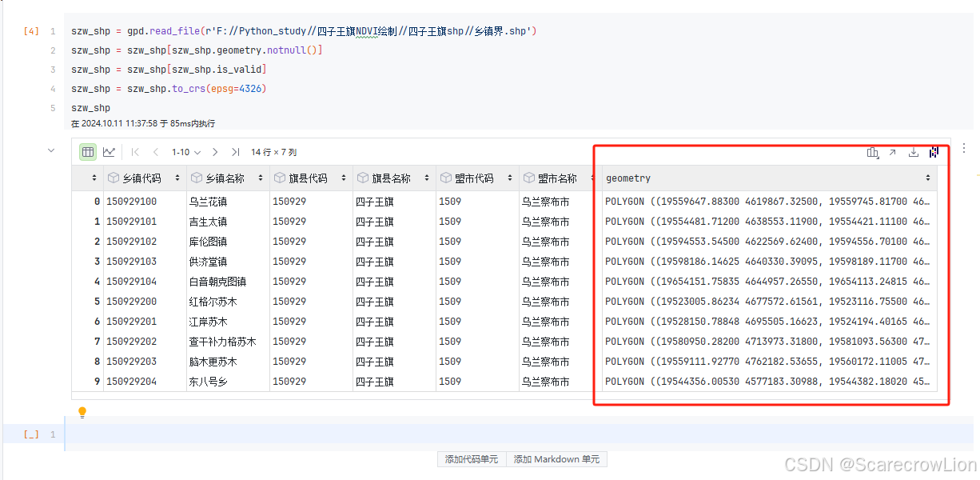Click the download data icon
This screenshot has width=980, height=480.
pos(913,151)
